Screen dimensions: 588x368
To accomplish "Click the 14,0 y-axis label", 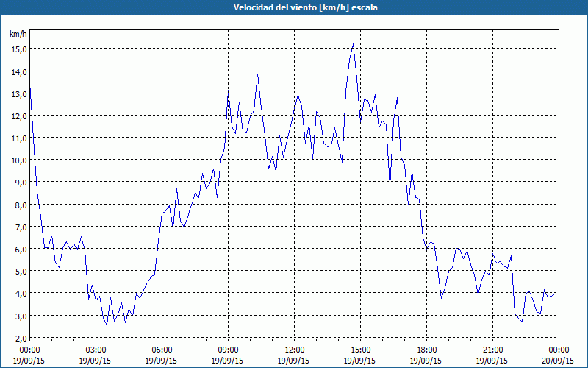I will tap(19, 71).
